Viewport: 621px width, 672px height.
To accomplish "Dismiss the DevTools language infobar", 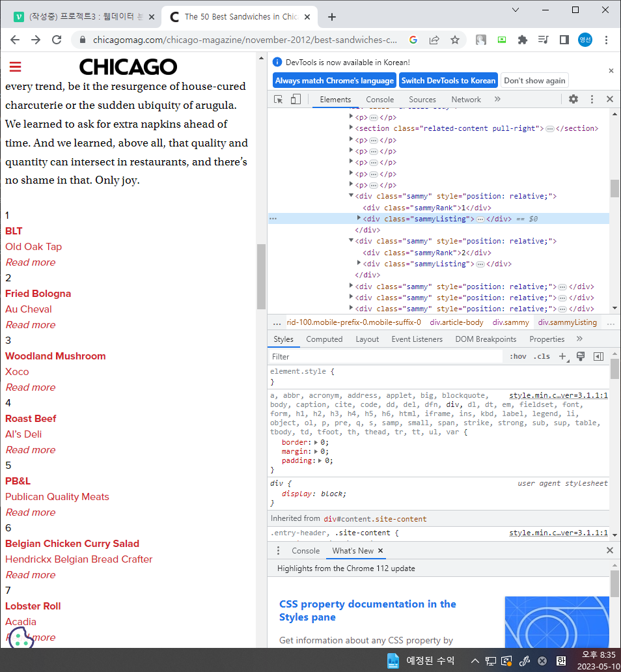I will [x=611, y=71].
